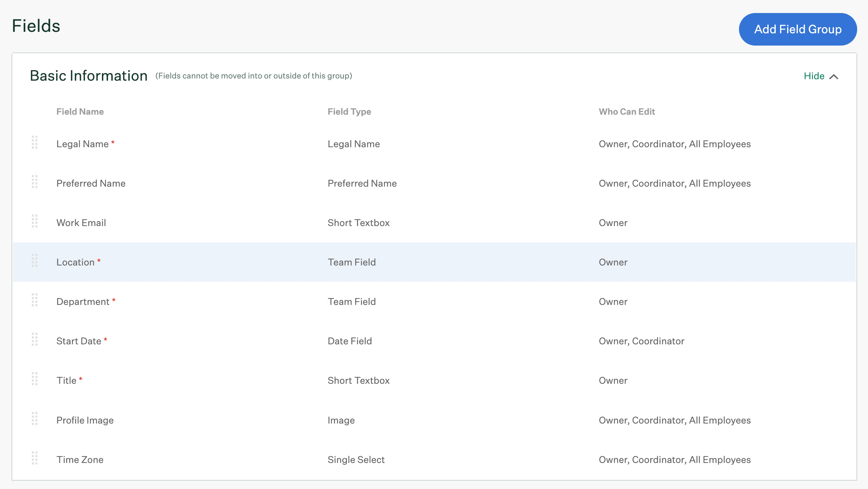Select the Department field name
868x489 pixels.
[83, 302]
